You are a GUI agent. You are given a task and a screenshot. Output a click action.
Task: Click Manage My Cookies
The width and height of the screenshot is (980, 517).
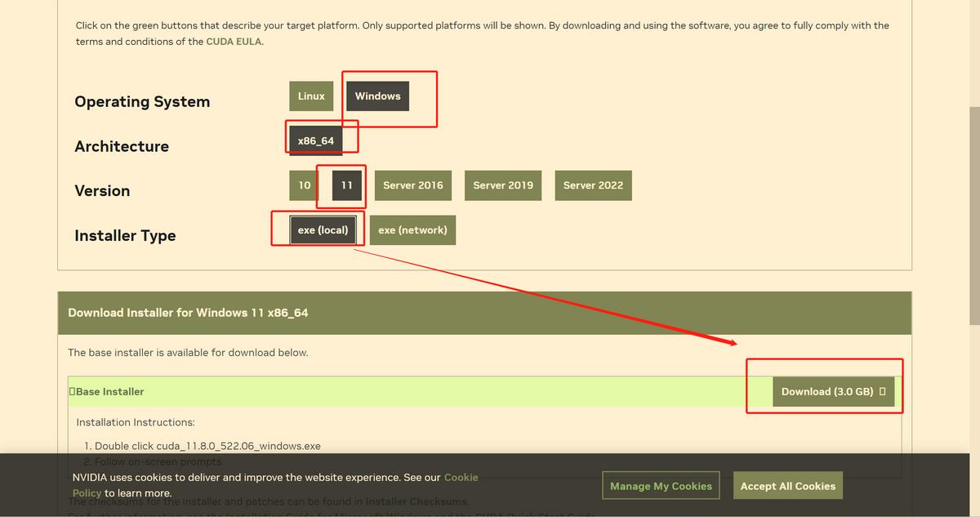(661, 486)
